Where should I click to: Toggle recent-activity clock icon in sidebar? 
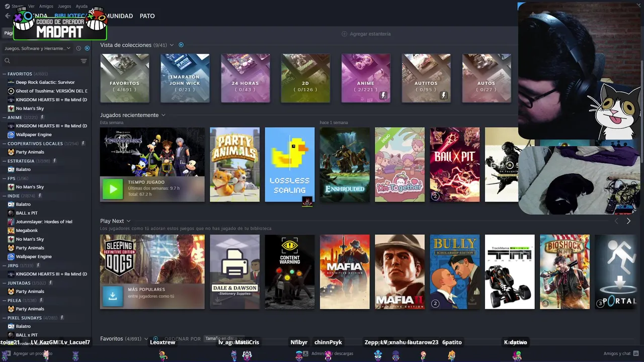tap(78, 48)
